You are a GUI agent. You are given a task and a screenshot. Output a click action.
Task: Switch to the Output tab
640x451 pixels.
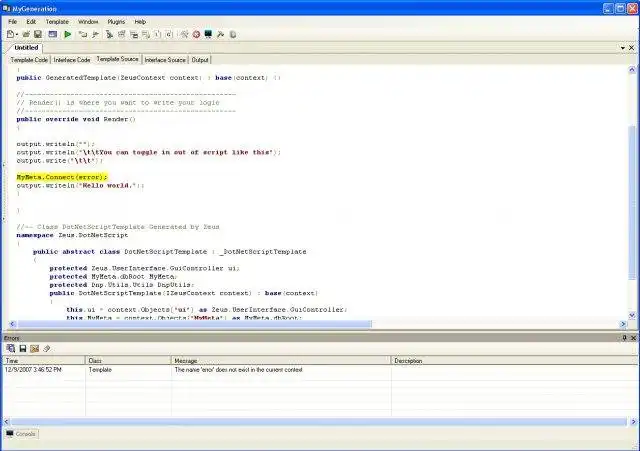[200, 60]
